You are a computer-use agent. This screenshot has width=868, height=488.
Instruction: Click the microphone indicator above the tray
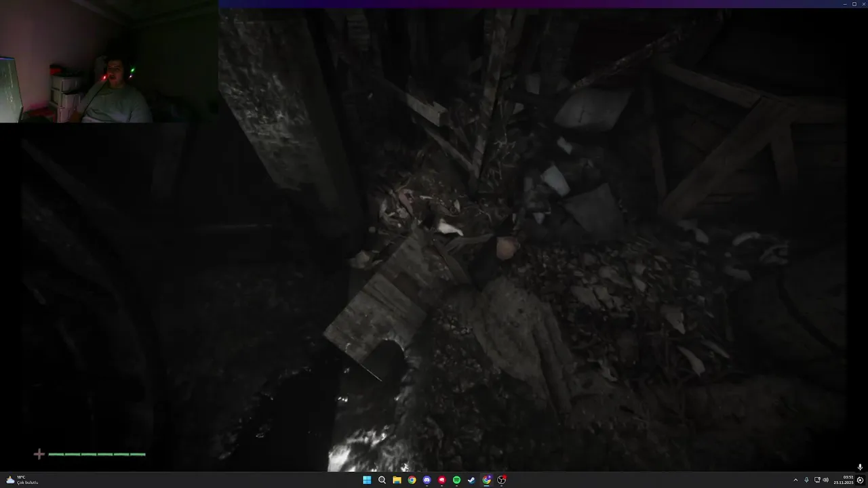click(x=860, y=467)
